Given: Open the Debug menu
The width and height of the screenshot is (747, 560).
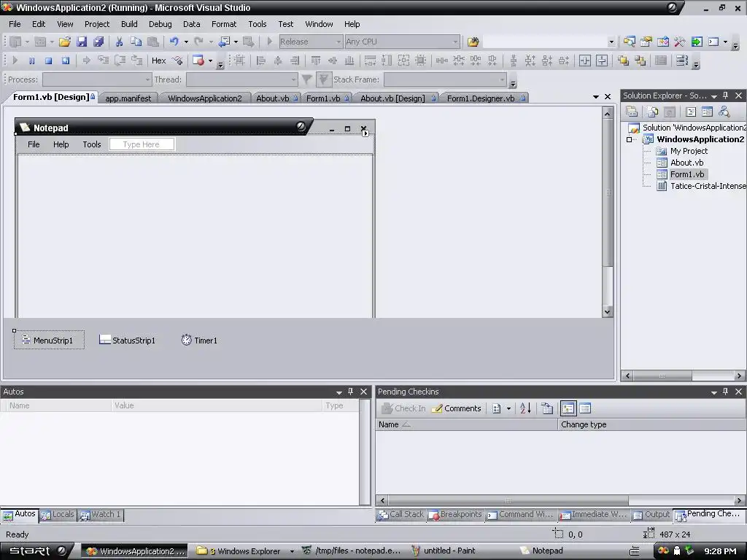Looking at the screenshot, I should pos(160,24).
